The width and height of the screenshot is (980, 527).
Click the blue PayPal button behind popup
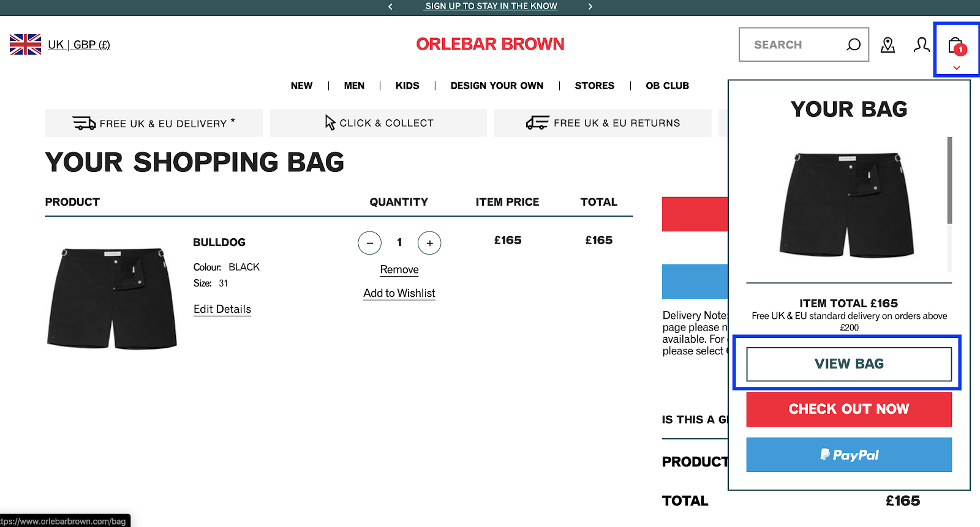pos(695,282)
